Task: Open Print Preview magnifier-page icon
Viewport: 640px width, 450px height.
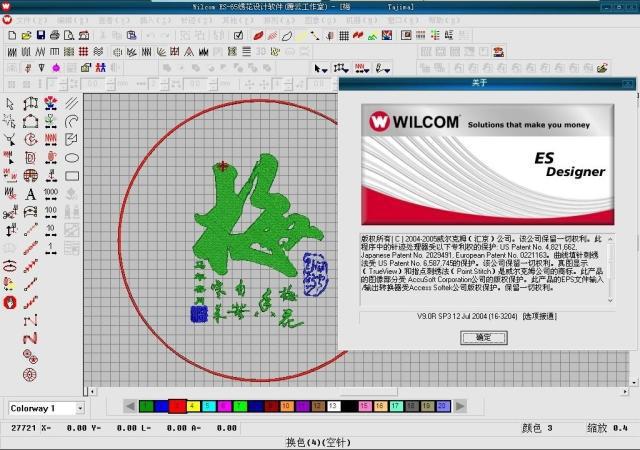Action: pyautogui.click(x=69, y=36)
